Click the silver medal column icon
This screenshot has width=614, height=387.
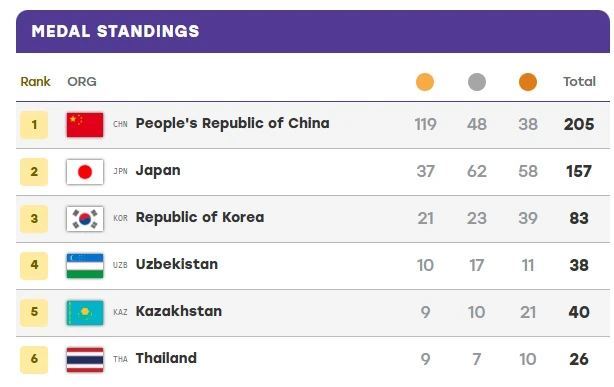tap(477, 82)
